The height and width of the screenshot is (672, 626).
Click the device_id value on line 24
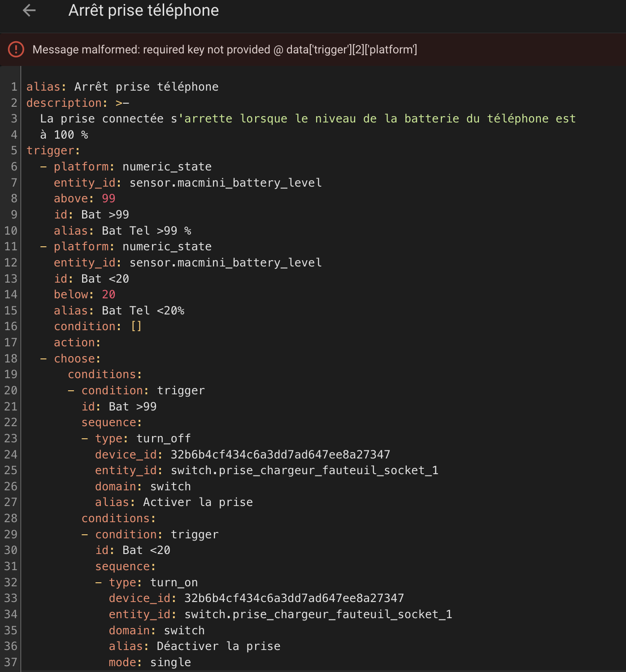click(x=281, y=454)
